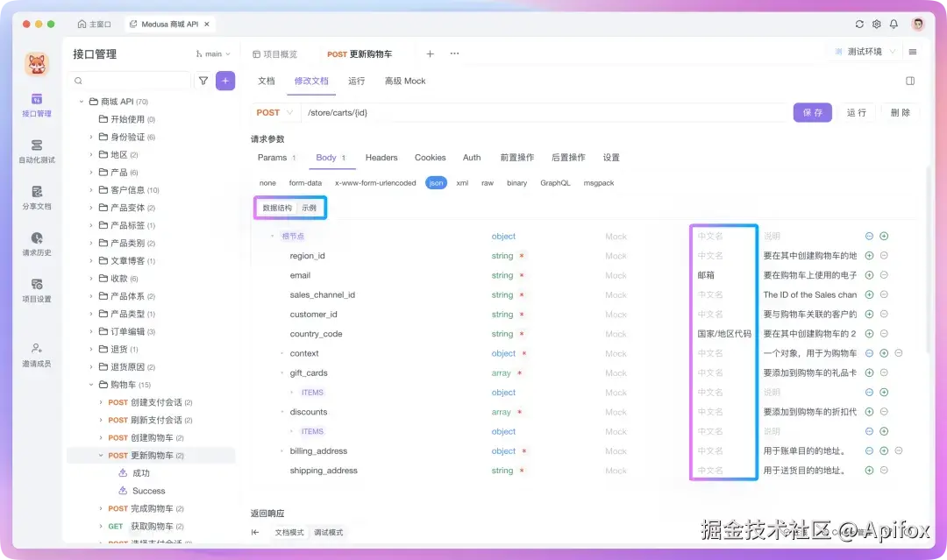Open the POST method dropdown
Viewport: 947px width, 560px height.
coord(274,112)
